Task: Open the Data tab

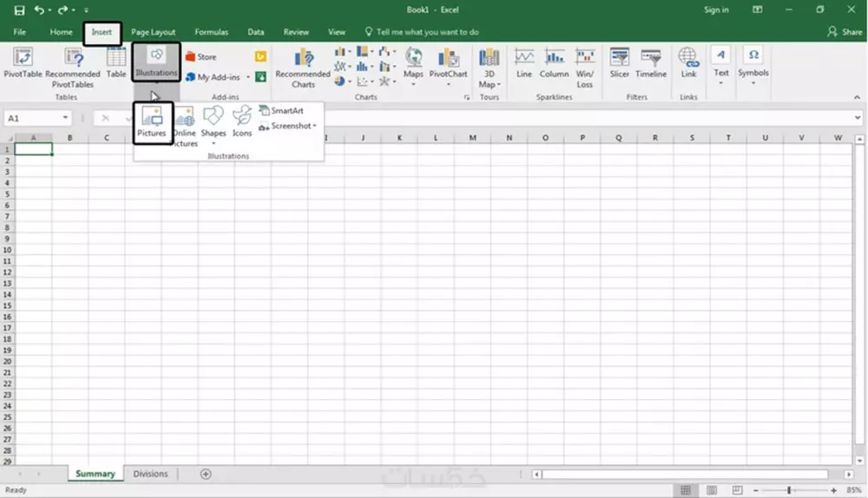Action: (x=256, y=32)
